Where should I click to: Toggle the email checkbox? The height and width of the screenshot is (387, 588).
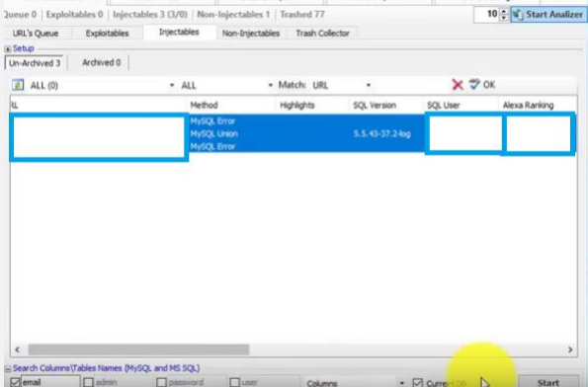coord(15,382)
